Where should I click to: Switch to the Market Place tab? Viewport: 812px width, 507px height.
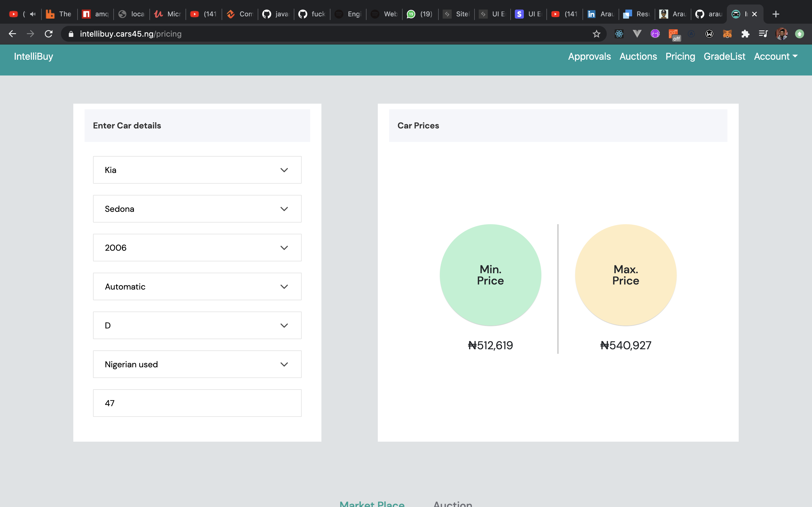(372, 504)
